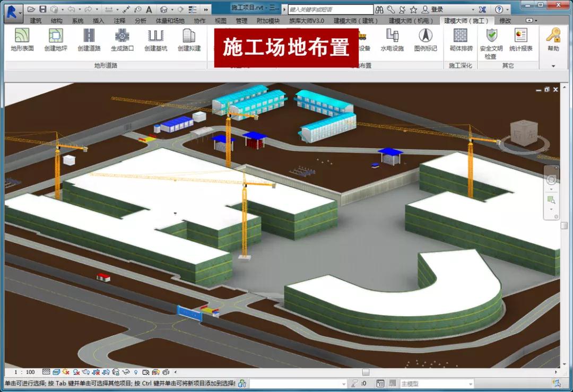Toggle shadows icon in view control bar

coord(76,372)
